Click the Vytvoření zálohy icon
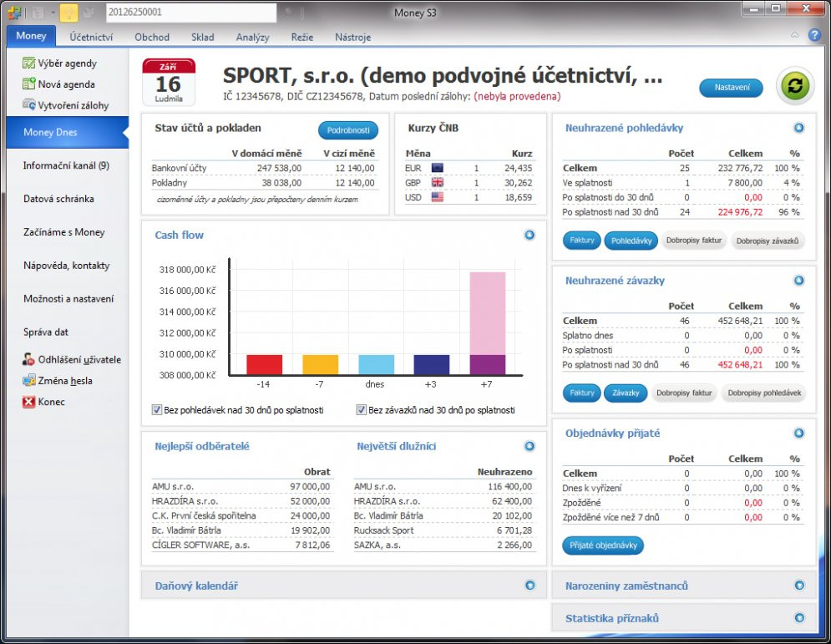This screenshot has width=831, height=644. pos(28,104)
